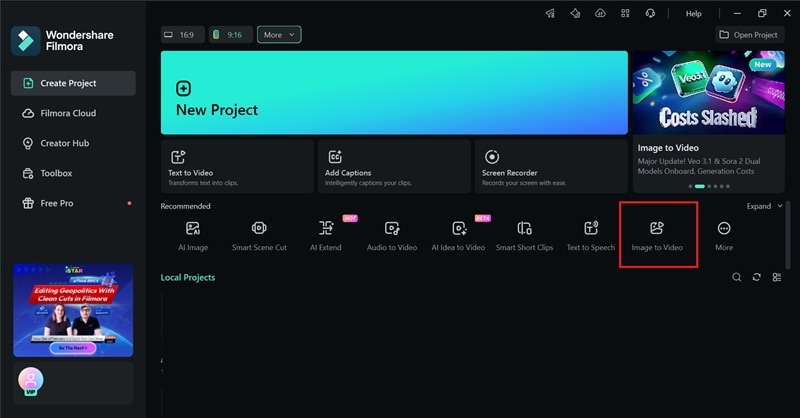
Task: Select 9:16 aspect ratio
Action: tap(231, 35)
